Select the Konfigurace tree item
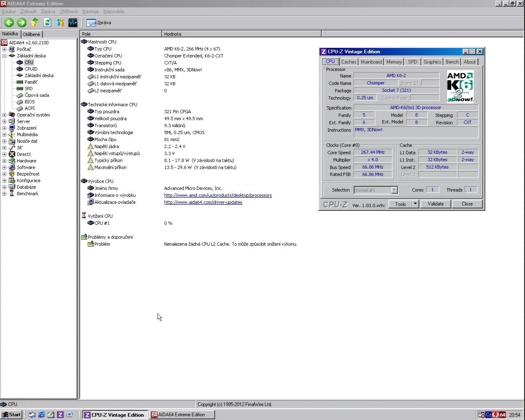Viewport: 525px width, 420px height. click(28, 180)
